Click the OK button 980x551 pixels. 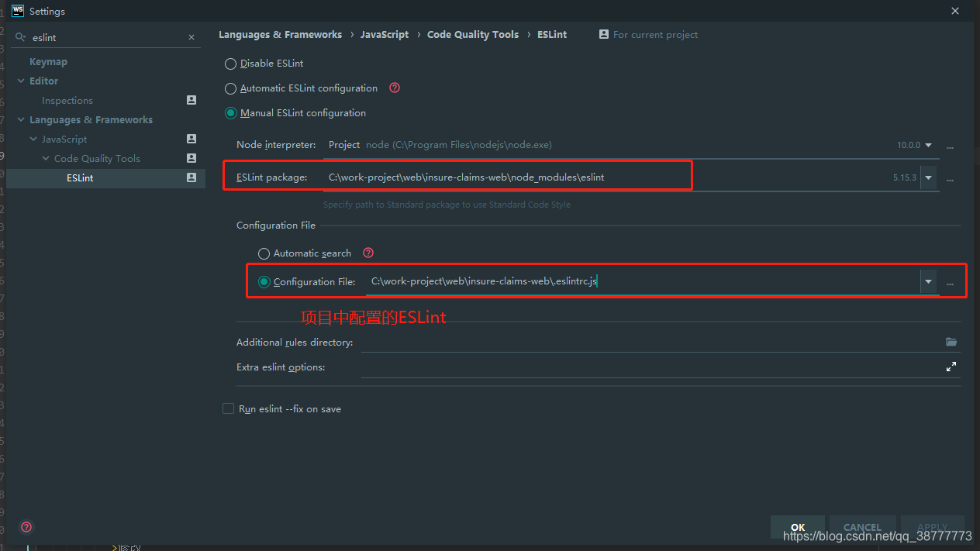pos(798,527)
